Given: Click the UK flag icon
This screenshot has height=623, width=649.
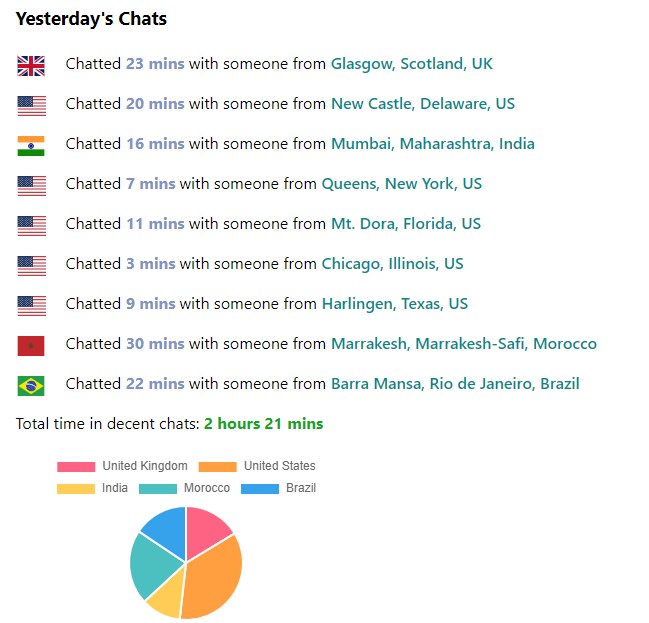Looking at the screenshot, I should [x=31, y=66].
